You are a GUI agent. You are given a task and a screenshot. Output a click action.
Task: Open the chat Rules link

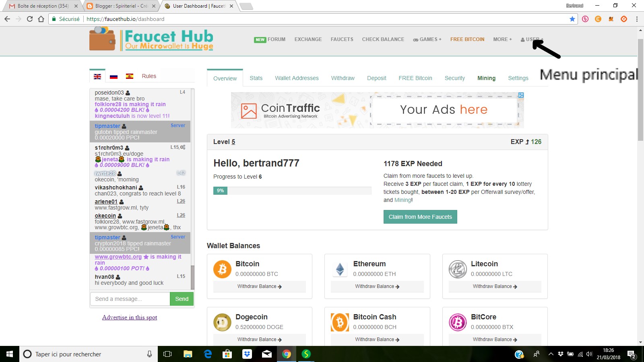(149, 76)
